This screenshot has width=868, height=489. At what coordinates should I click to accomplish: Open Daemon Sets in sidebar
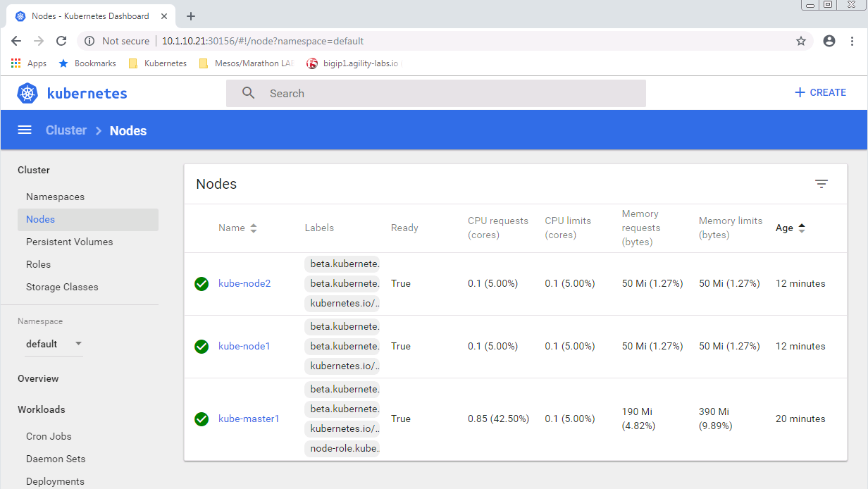(x=56, y=459)
